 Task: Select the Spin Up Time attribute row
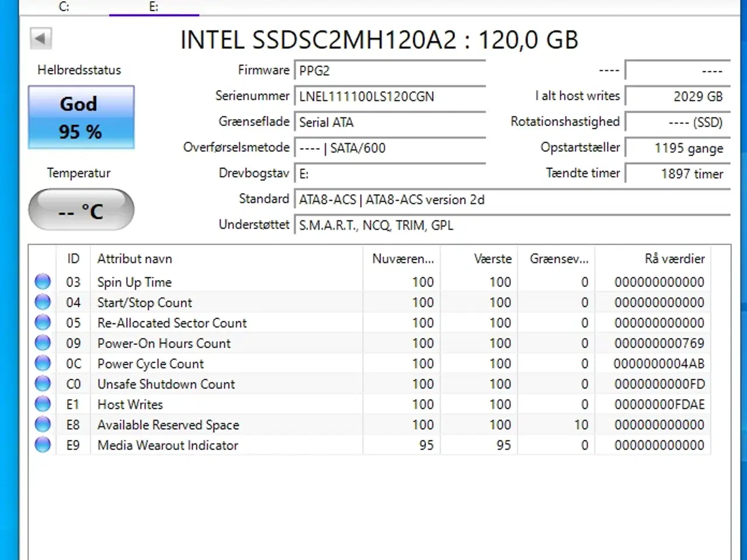(370, 282)
